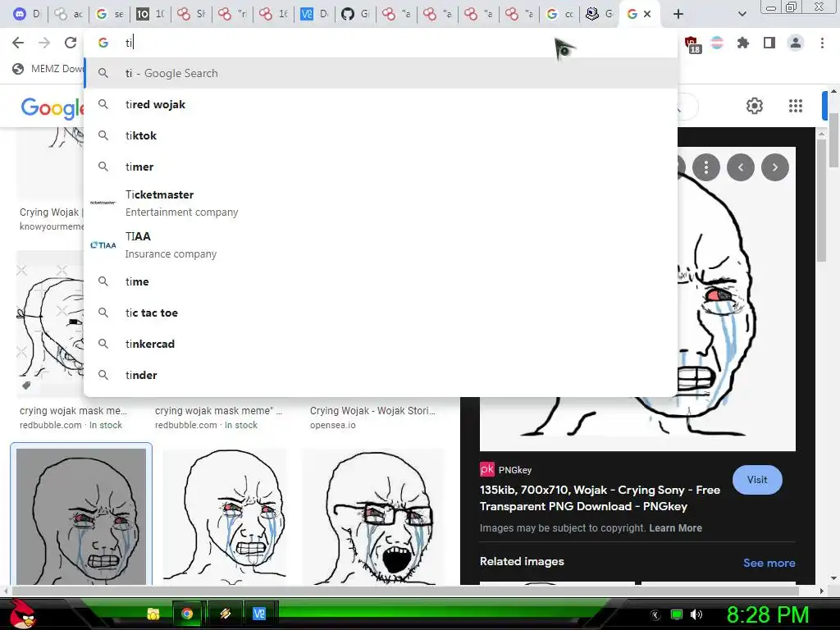Show the next image in preview

coord(774,167)
